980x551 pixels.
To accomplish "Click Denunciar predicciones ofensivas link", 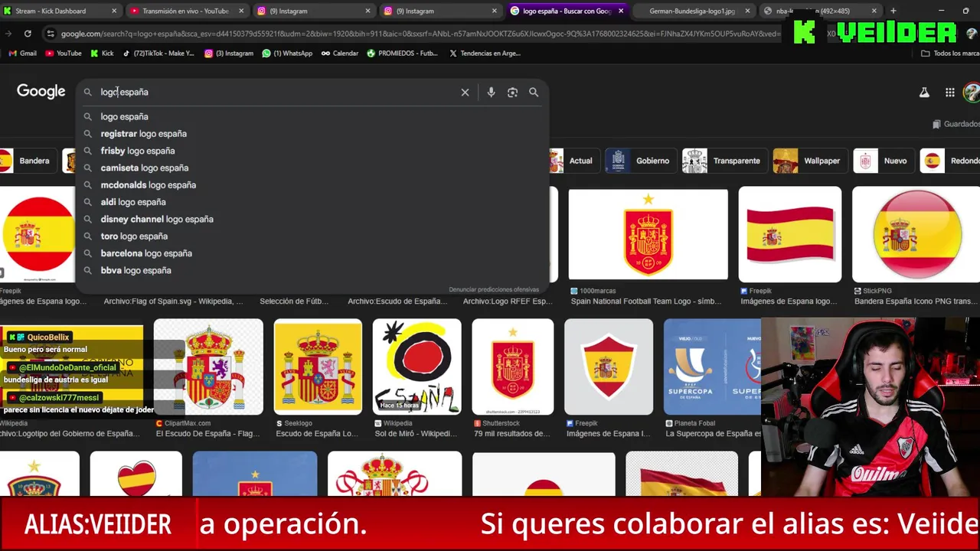I will (x=494, y=289).
